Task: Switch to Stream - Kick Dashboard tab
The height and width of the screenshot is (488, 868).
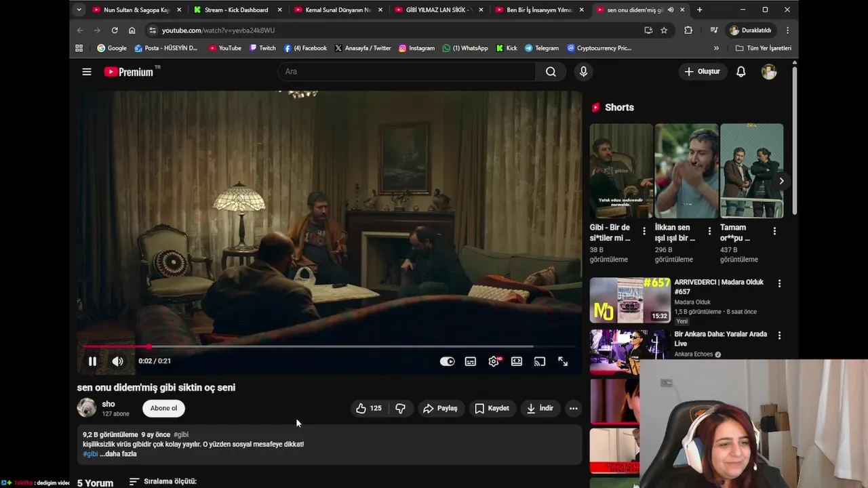Action: point(237,10)
